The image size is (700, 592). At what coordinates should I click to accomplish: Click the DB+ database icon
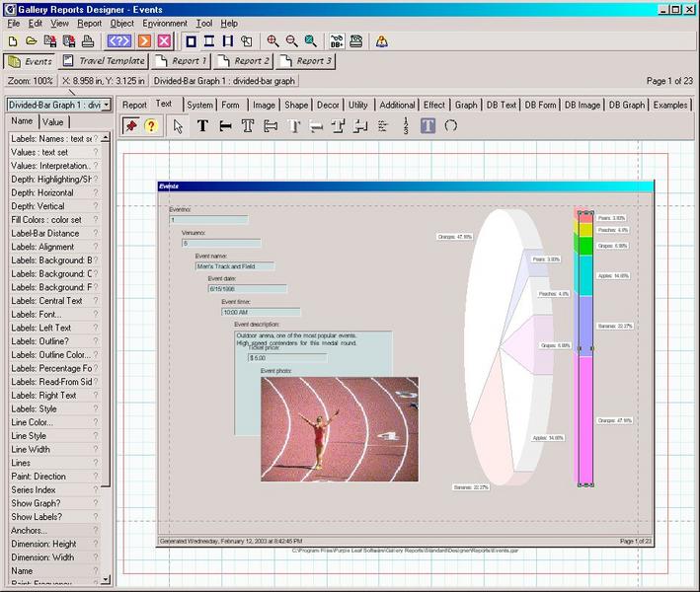(337, 41)
